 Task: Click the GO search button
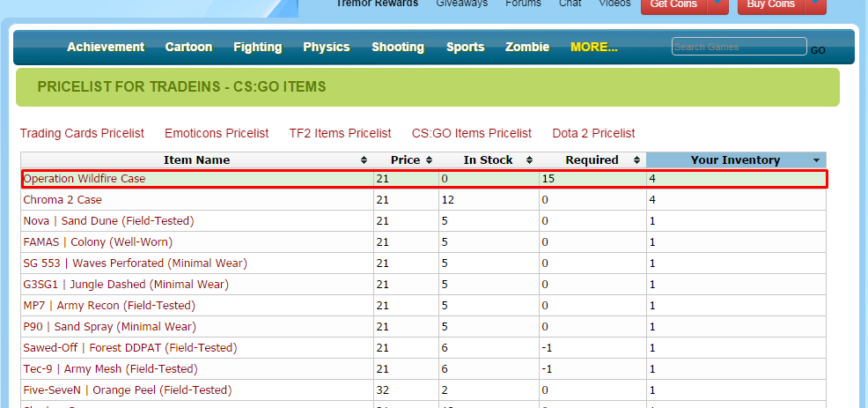click(818, 50)
